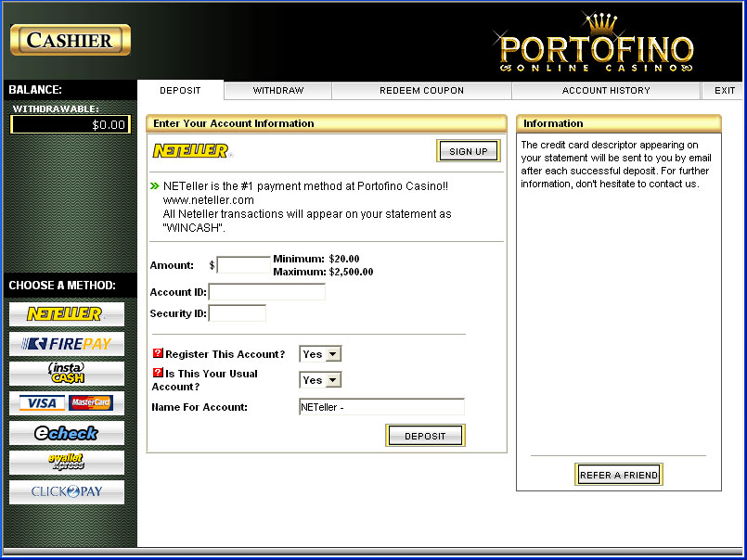Open the Redeem Coupon tab
The image size is (747, 560).
[421, 91]
